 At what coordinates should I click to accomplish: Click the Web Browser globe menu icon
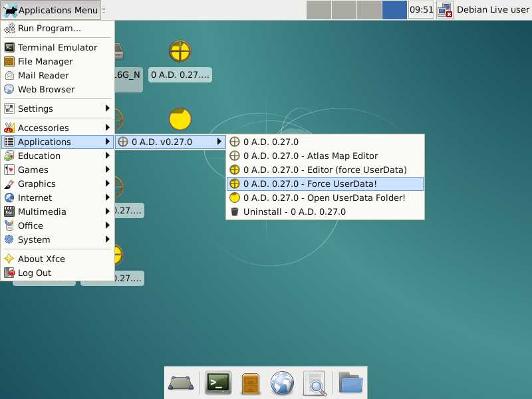[x=9, y=89]
